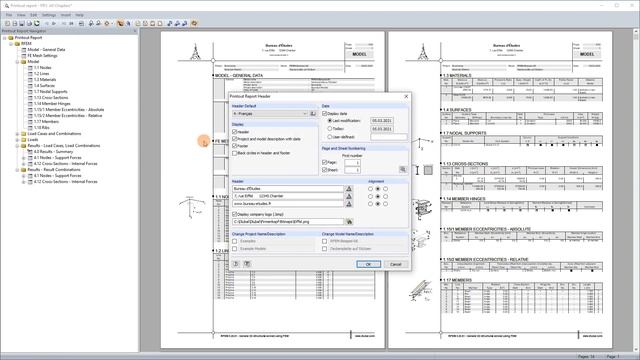Enable change model name RFEM checkbox
Screen dimensions: 640x360
click(x=325, y=241)
